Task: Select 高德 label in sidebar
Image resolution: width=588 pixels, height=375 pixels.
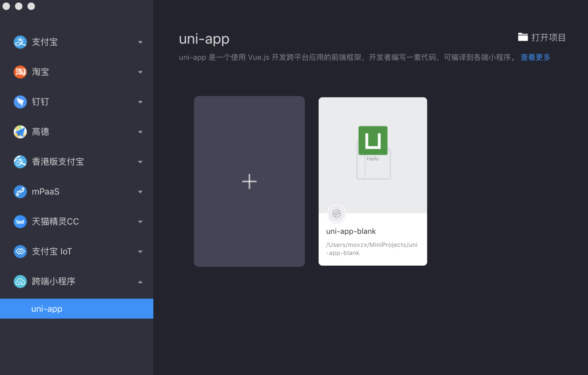Action: click(40, 132)
